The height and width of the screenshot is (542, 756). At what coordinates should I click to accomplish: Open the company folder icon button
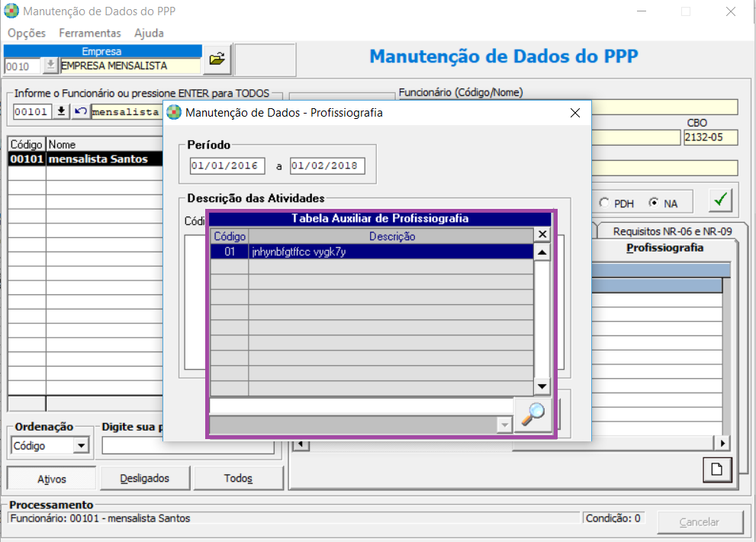(x=217, y=59)
